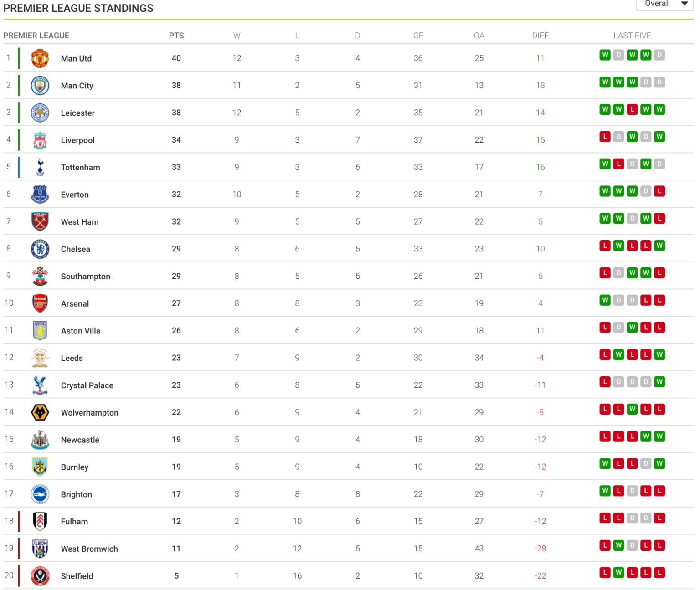Image resolution: width=700 pixels, height=590 pixels.
Task: Click the GF column header
Action: [418, 36]
